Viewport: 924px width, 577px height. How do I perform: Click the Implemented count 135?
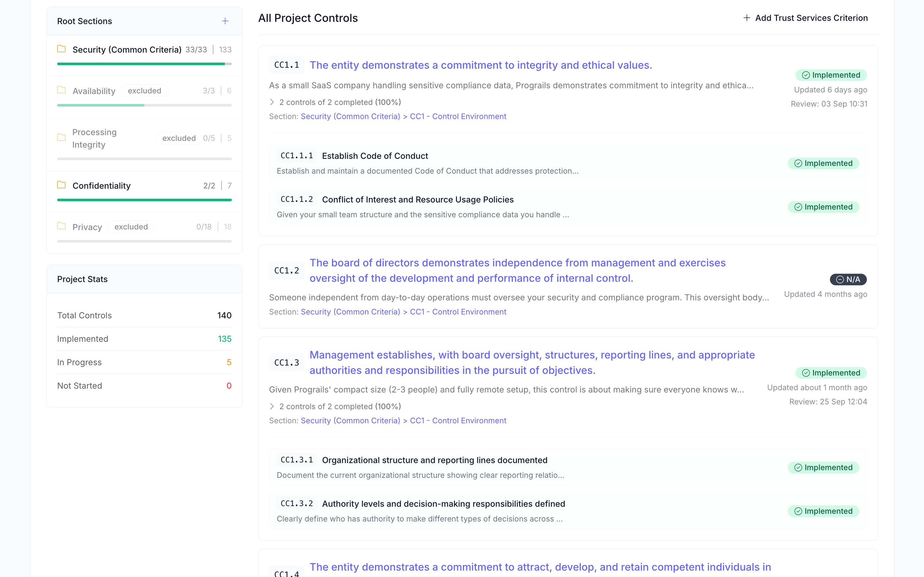224,339
